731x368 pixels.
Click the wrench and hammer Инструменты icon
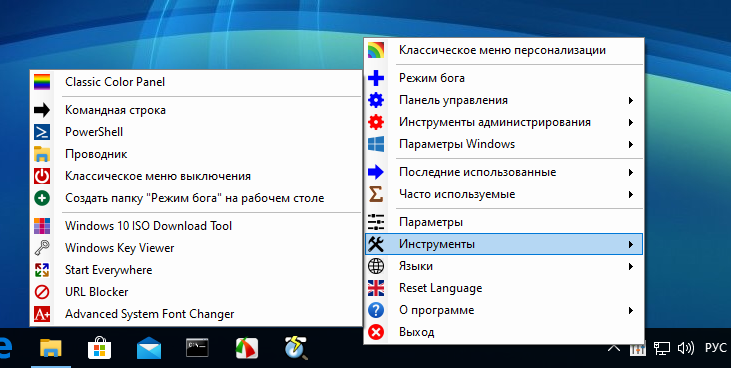(376, 244)
